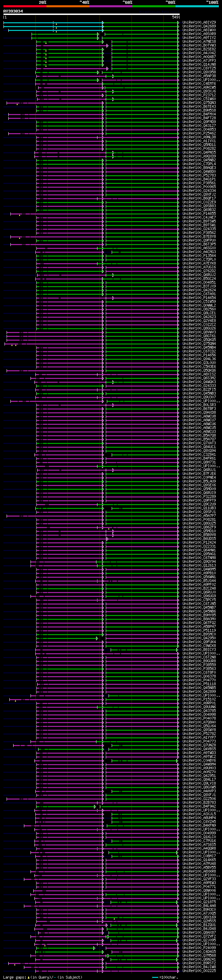Open hit UniRef100_B6TE43

click(x=199, y=106)
